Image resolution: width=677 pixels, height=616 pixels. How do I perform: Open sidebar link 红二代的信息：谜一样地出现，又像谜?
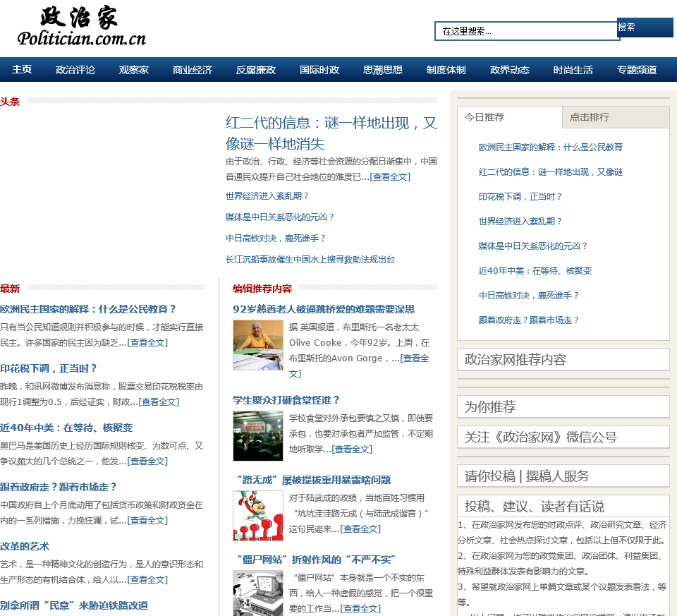tap(551, 172)
